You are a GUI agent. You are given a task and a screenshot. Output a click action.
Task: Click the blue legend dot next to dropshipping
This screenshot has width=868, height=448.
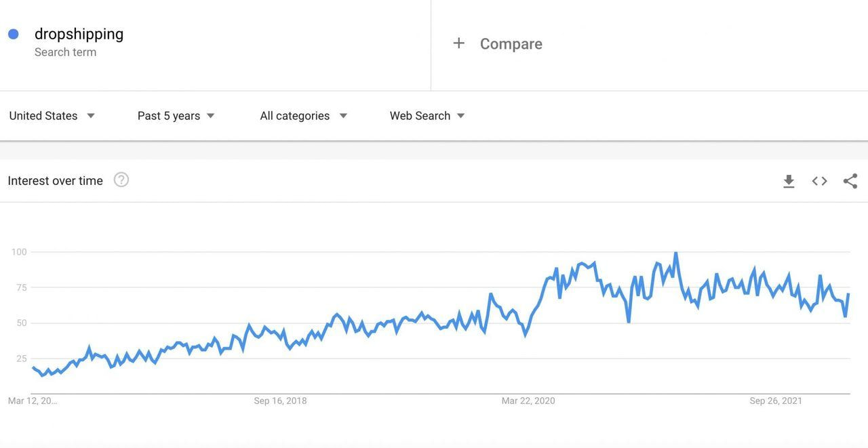[x=14, y=33]
